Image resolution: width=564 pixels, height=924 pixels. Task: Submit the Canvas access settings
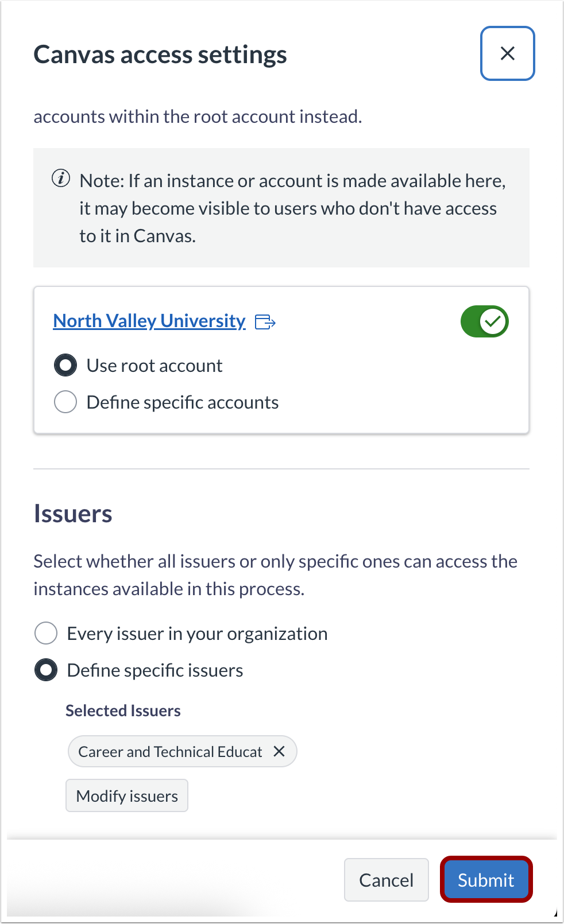coord(485,880)
